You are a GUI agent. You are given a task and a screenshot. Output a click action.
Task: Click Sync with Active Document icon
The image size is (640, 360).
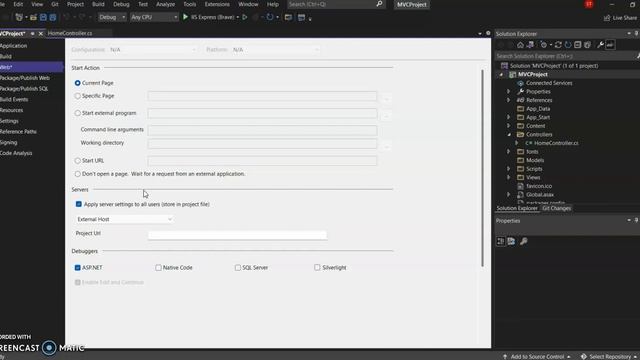pos(558,45)
